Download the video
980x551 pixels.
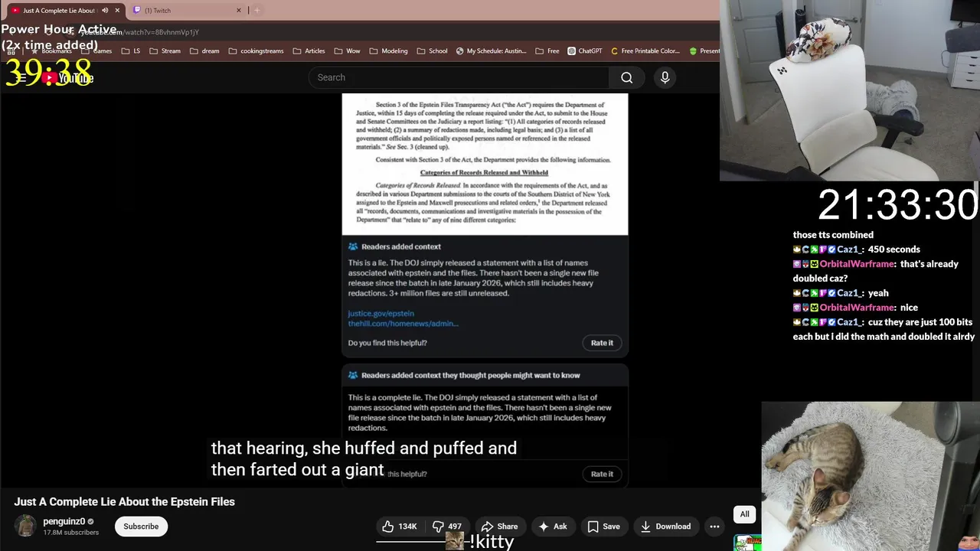[x=665, y=527]
